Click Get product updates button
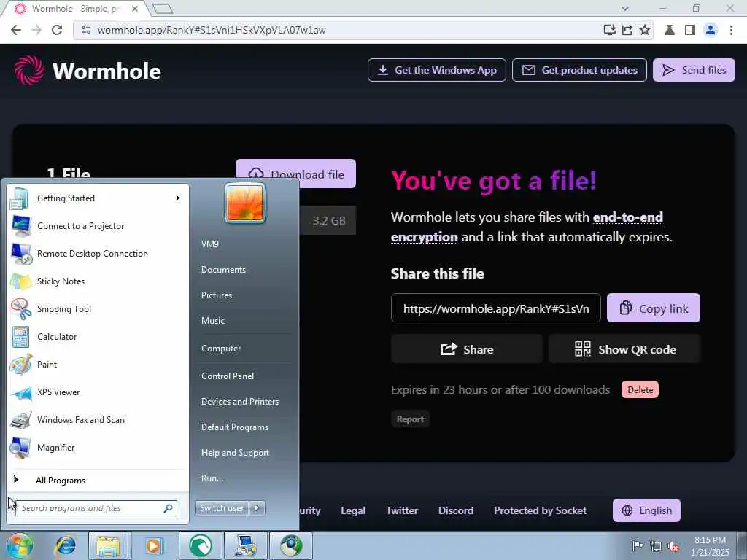The width and height of the screenshot is (747, 560). tap(579, 70)
